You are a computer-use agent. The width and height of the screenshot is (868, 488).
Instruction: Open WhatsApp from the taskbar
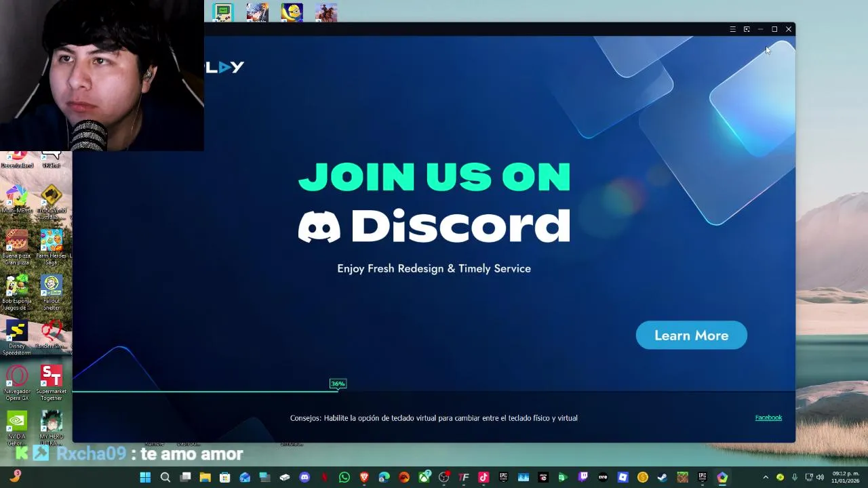pyautogui.click(x=344, y=477)
